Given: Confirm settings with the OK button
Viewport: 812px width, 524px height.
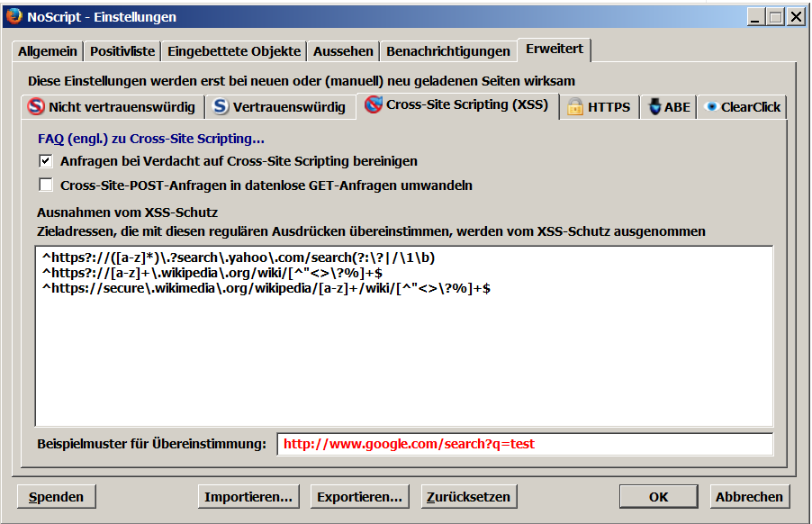Looking at the screenshot, I should point(658,497).
